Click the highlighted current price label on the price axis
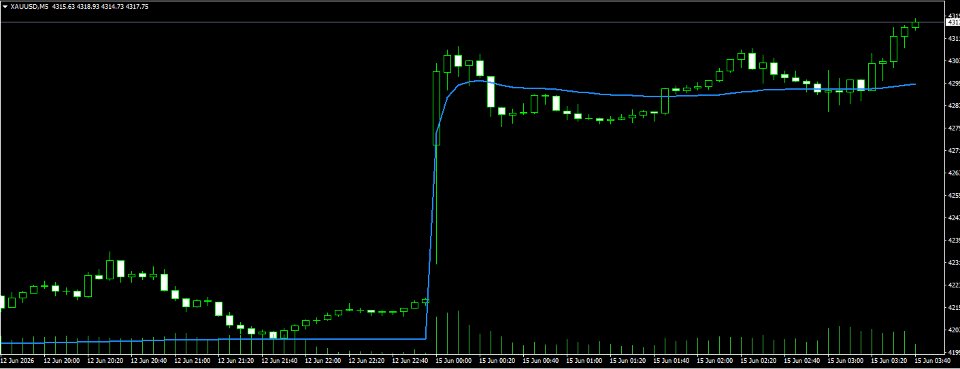 953,23
